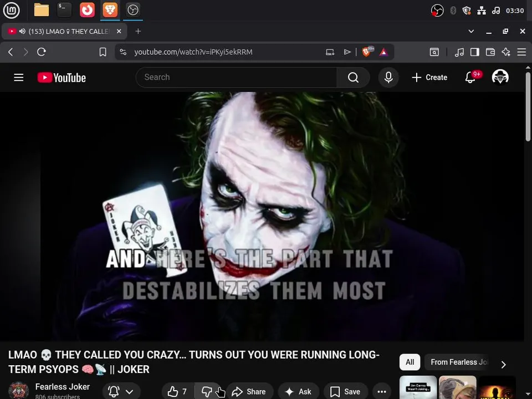The width and height of the screenshot is (532, 399).
Task: Click the Ask button
Action: pos(298,392)
